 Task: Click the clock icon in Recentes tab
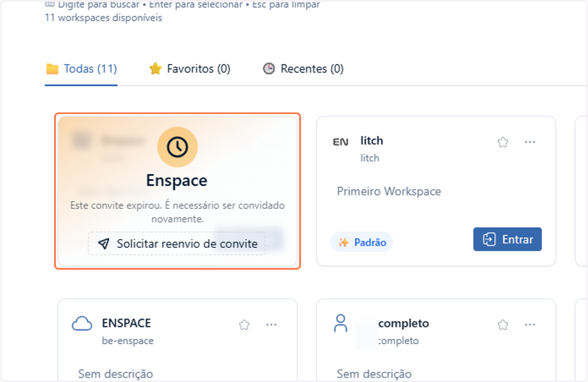tap(269, 69)
